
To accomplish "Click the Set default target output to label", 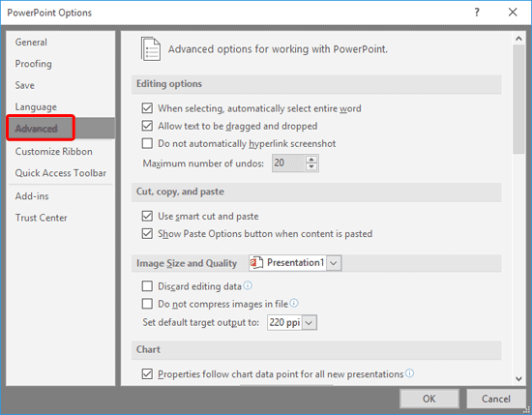I will tap(200, 322).
